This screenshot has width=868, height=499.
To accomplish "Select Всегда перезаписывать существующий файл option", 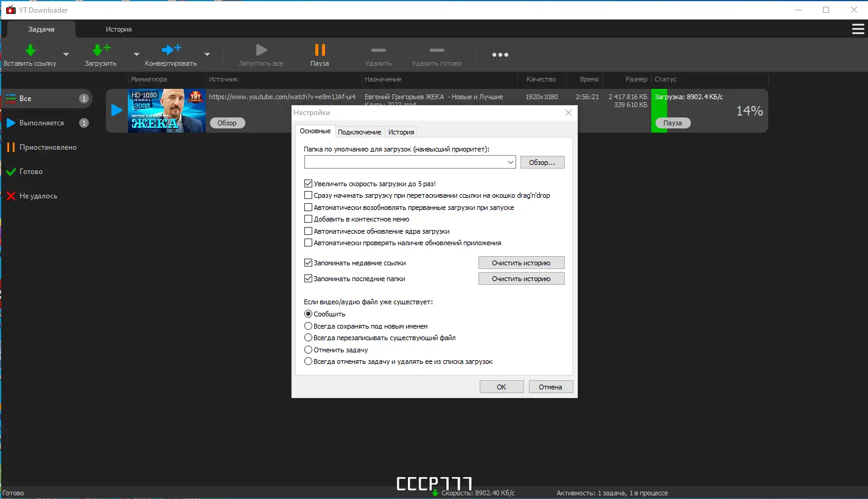I will coord(308,338).
